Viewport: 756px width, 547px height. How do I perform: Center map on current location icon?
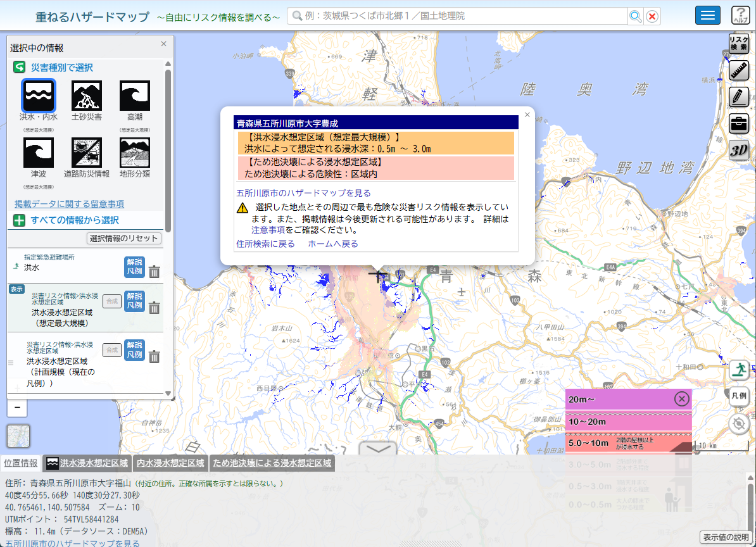[x=739, y=424]
